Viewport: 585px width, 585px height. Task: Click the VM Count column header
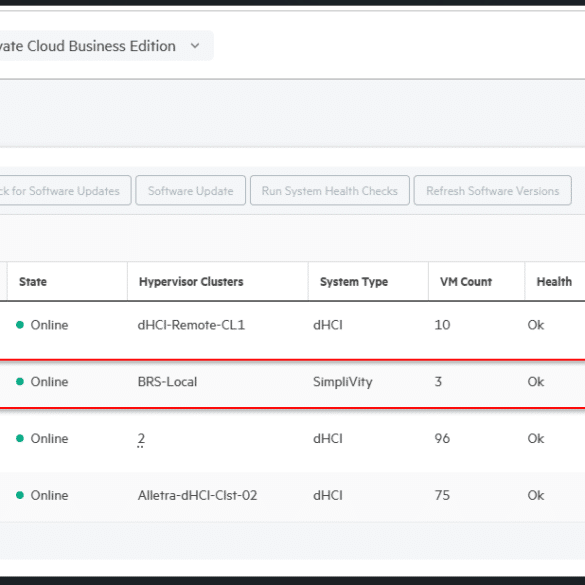[x=466, y=282]
